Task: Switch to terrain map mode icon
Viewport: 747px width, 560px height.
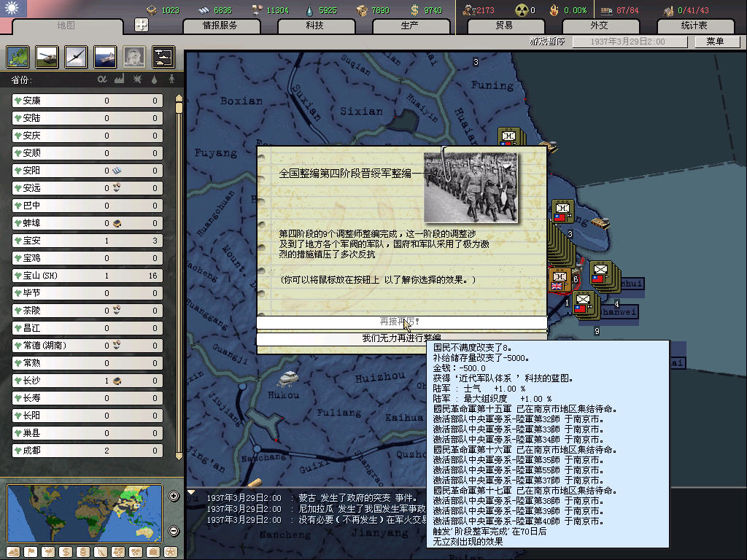Action: pos(13,551)
